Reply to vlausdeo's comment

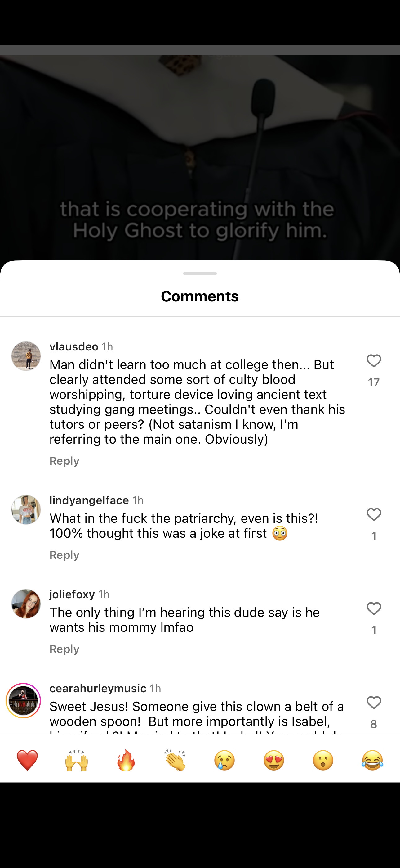tap(64, 461)
